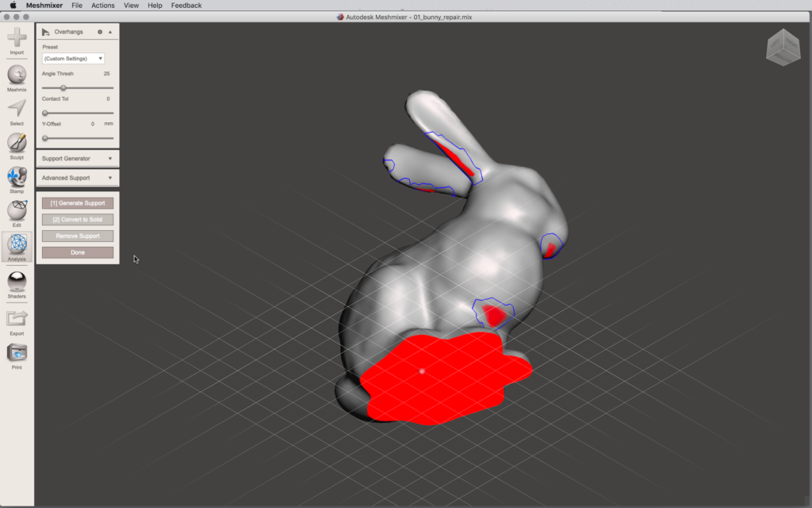
Task: Expand the Support Generator section
Action: point(77,159)
